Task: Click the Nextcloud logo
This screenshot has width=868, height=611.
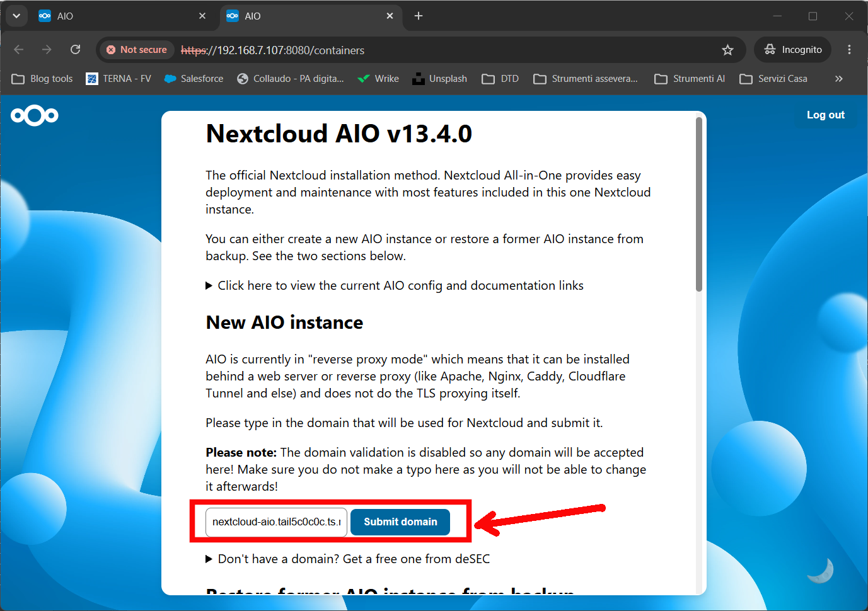Action: tap(35, 115)
